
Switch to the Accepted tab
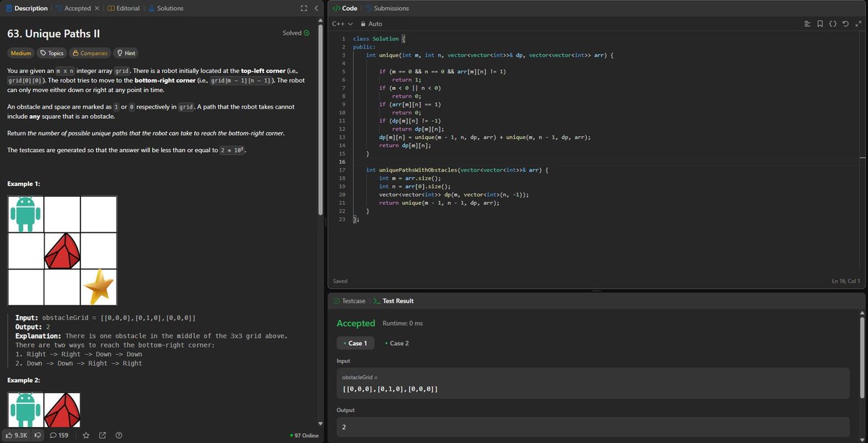click(x=72, y=8)
